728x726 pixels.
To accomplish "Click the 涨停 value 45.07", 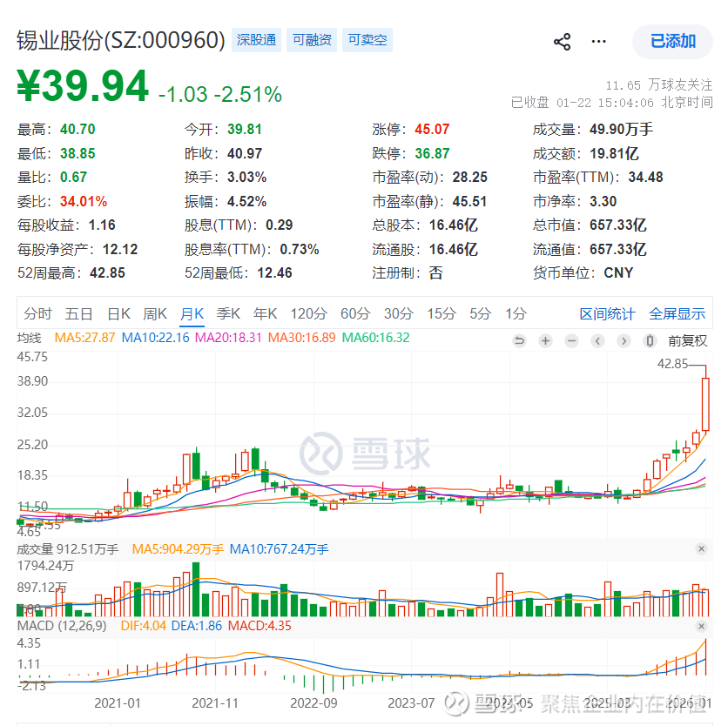I will point(432,129).
